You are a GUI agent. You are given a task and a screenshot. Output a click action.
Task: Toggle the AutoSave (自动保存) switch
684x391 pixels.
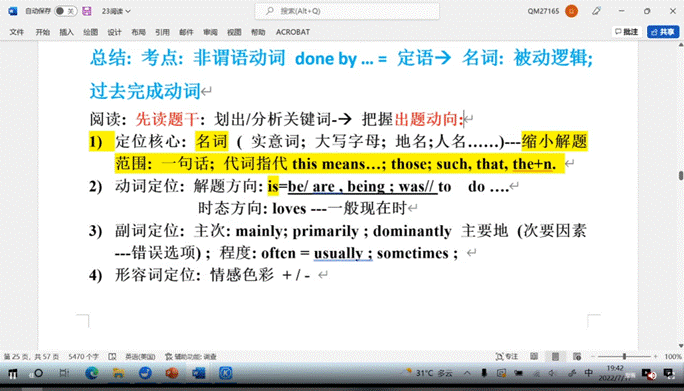[65, 11]
